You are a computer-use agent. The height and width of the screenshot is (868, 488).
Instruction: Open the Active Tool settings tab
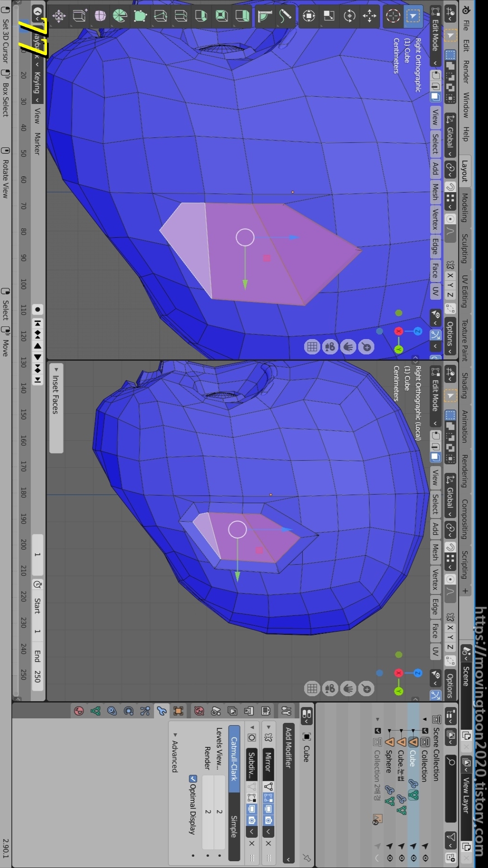click(x=286, y=711)
